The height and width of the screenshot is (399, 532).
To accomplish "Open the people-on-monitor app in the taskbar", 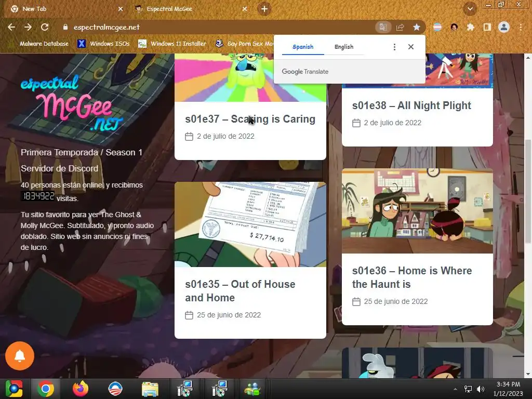I will (253, 389).
